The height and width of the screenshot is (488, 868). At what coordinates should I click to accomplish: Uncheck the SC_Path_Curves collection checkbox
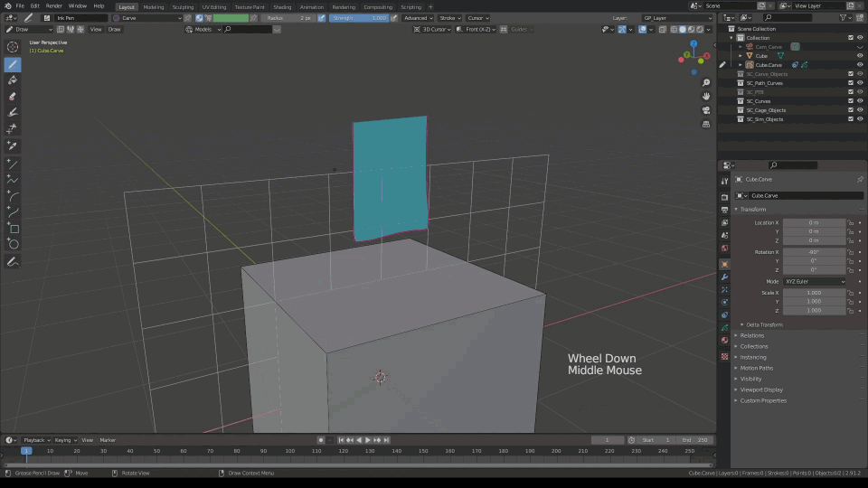tap(851, 83)
